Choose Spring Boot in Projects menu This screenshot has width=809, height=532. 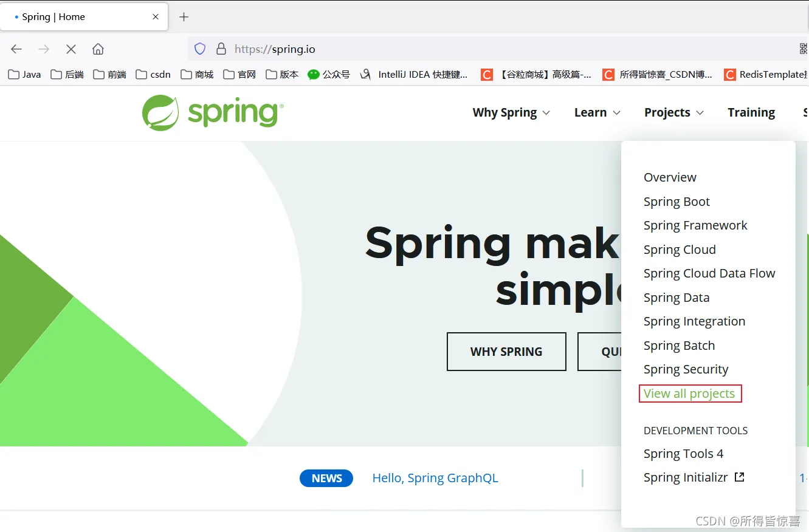click(676, 202)
